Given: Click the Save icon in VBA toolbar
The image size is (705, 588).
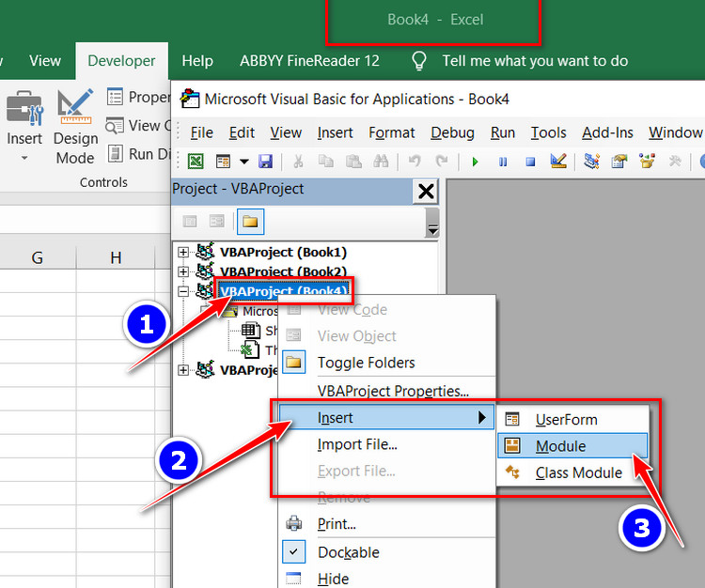Looking at the screenshot, I should pos(265,162).
